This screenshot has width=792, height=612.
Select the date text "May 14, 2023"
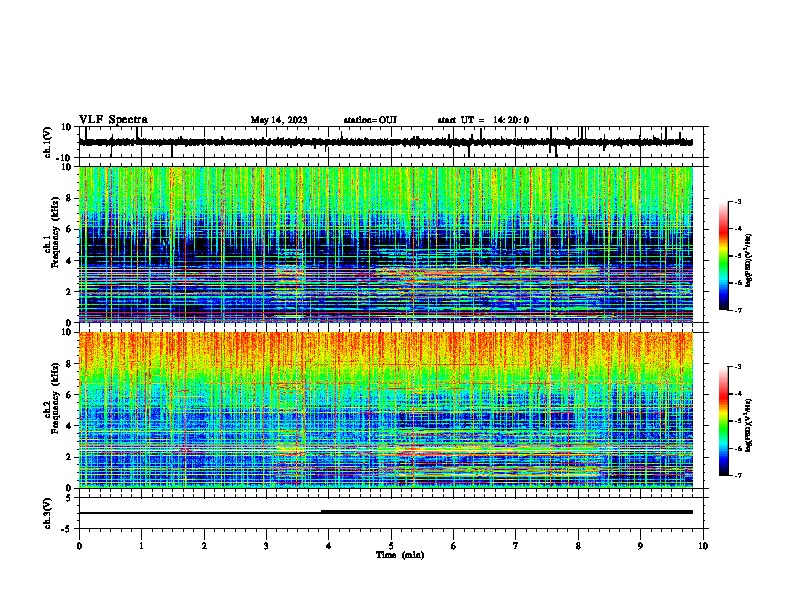click(279, 120)
